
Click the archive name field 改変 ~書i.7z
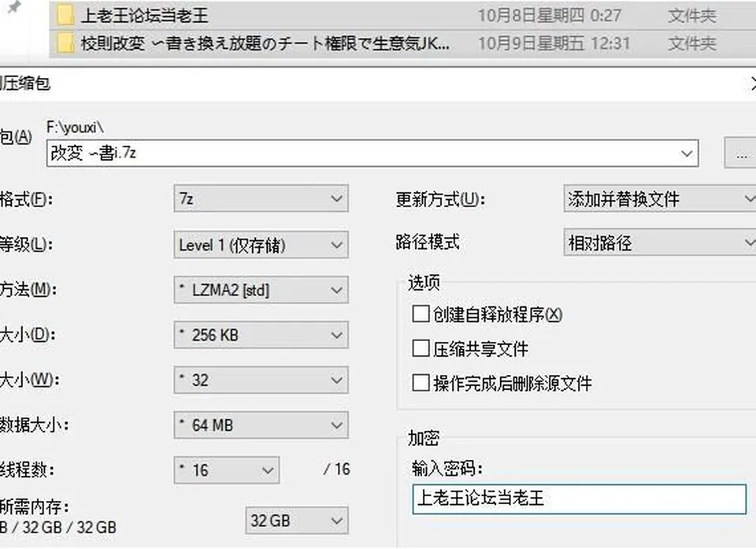pos(372,154)
